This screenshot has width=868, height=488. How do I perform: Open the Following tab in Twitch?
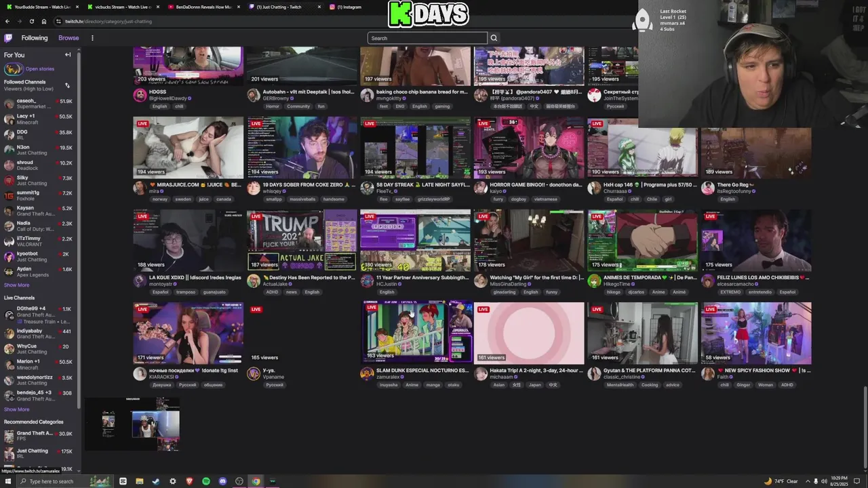(35, 38)
